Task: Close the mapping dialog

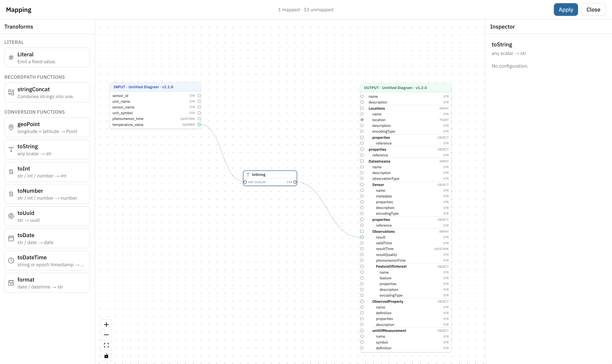Action: coord(593,10)
